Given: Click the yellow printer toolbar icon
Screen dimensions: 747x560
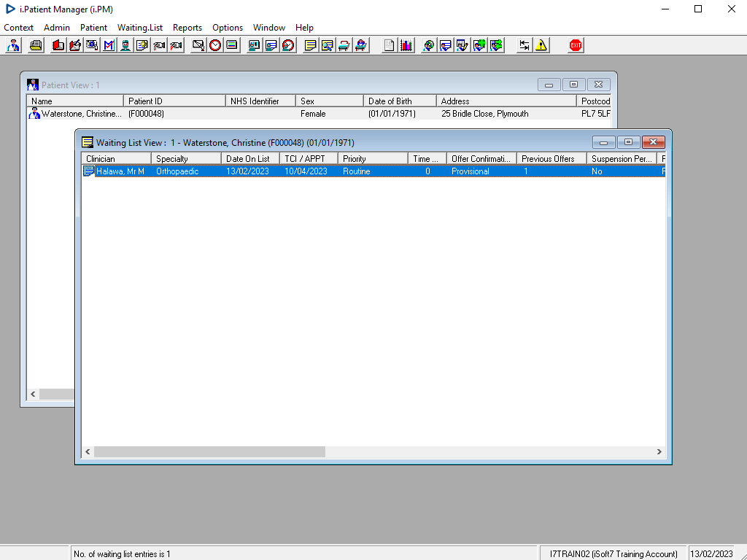Looking at the screenshot, I should (36, 45).
